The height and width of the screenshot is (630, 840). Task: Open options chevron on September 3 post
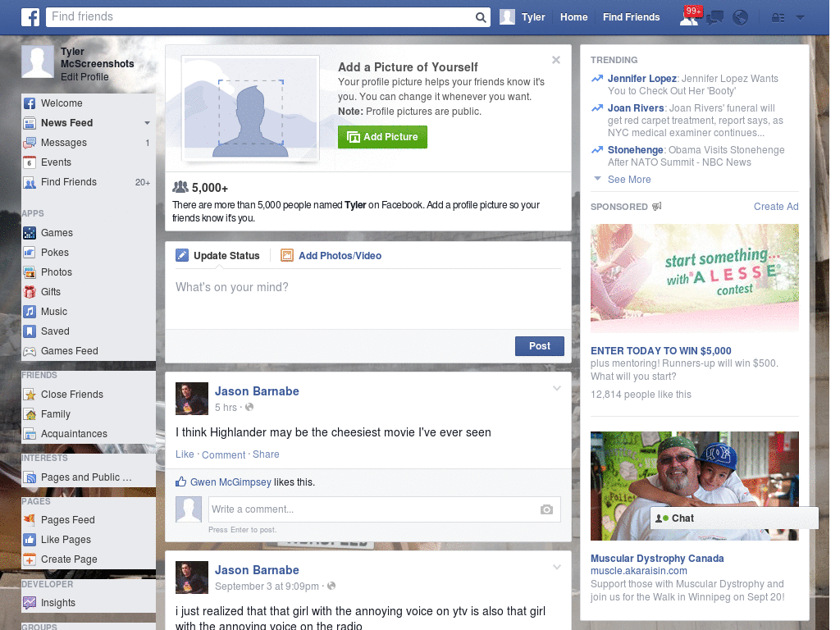coord(557,568)
